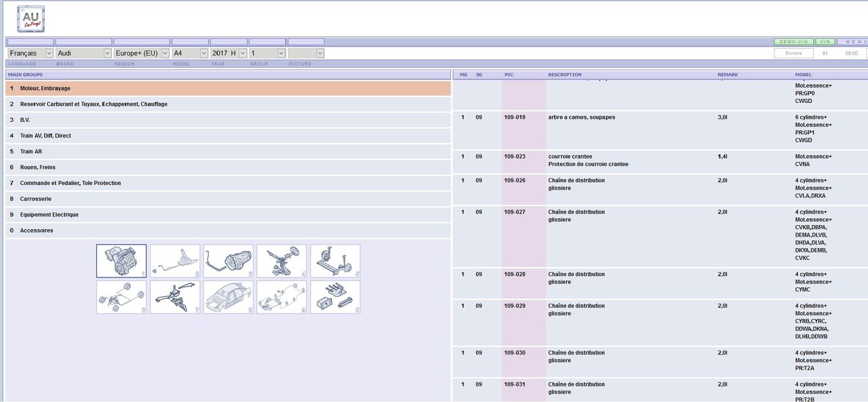
Task: Click the green VIN button
Action: 825,42
